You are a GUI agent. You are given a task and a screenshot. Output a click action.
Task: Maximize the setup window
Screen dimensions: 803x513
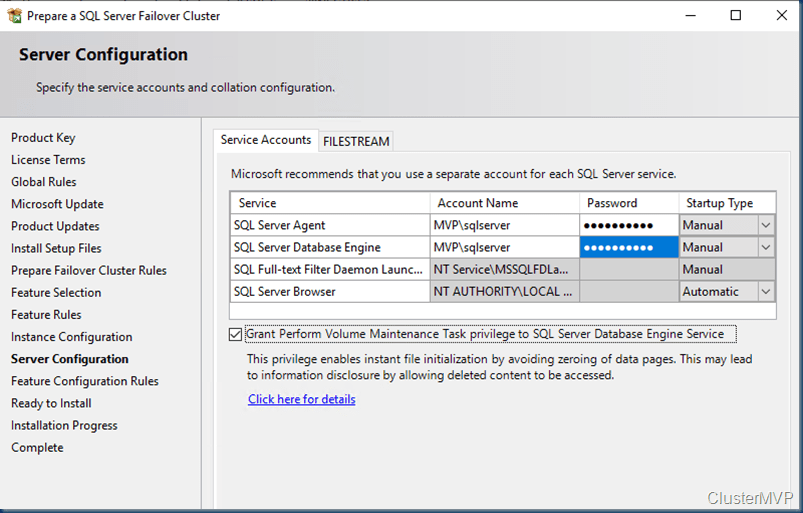tap(736, 15)
